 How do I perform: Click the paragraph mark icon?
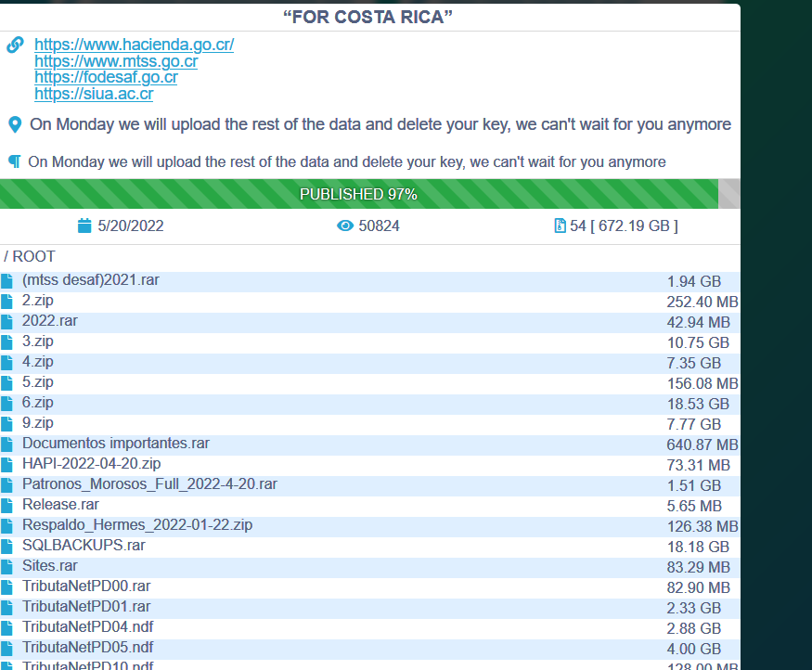click(x=15, y=161)
